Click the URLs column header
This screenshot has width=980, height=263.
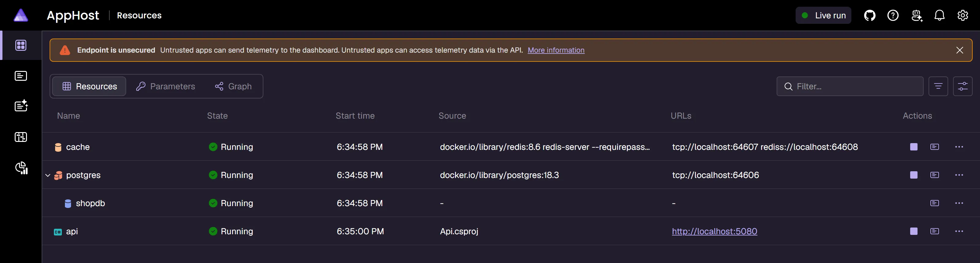click(x=681, y=116)
